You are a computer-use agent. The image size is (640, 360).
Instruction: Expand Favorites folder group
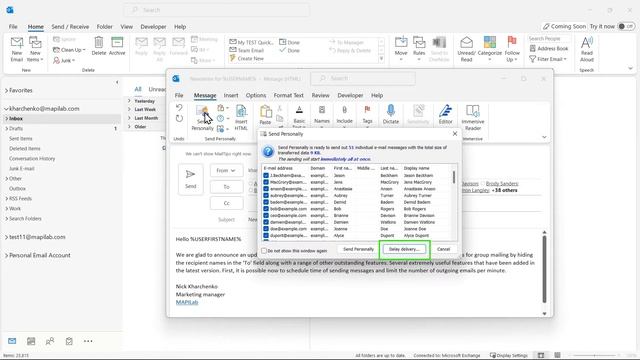point(7,90)
